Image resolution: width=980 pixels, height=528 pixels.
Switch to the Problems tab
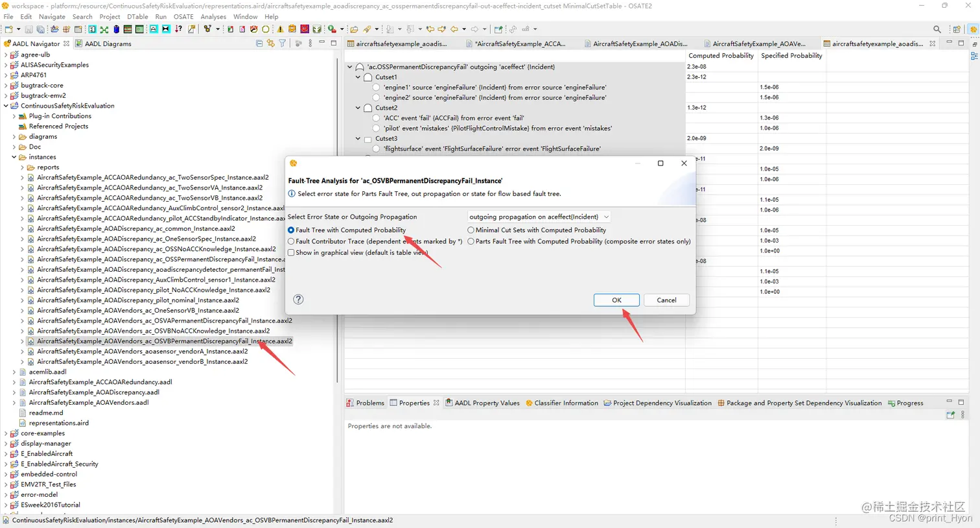point(365,403)
